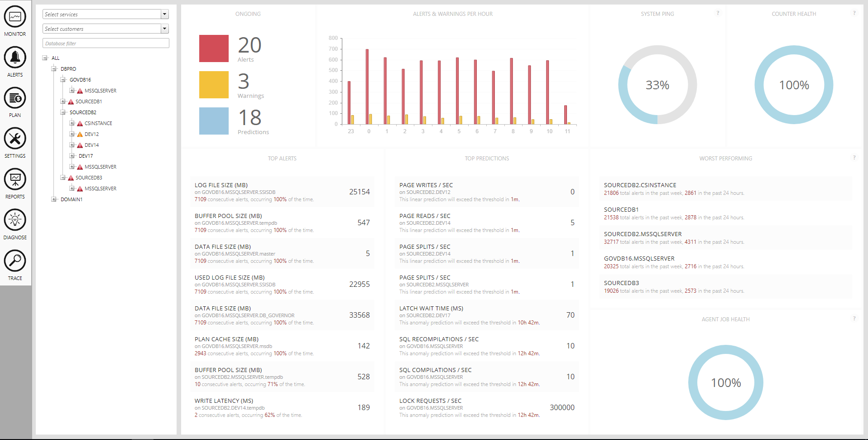This screenshot has height=440, width=868.
Task: Open the Settings tools icon
Action: point(15,139)
